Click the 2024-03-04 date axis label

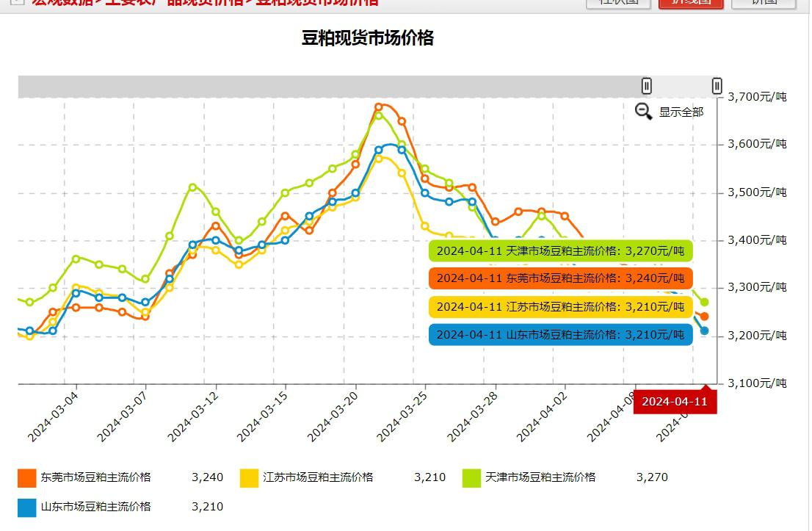tap(52, 417)
